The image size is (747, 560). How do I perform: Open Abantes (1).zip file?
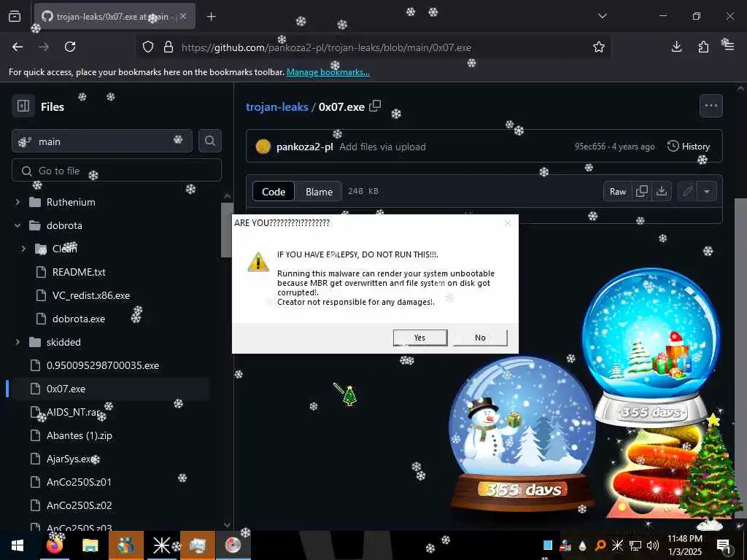pos(80,435)
